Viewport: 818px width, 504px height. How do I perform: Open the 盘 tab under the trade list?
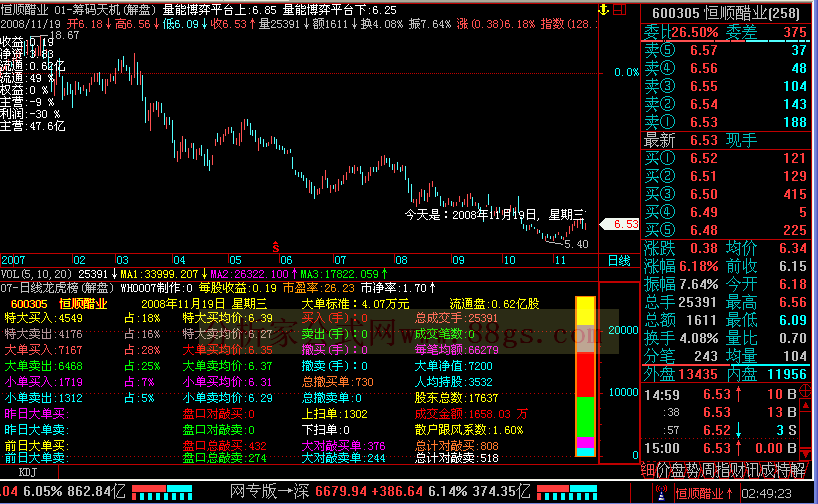678,471
